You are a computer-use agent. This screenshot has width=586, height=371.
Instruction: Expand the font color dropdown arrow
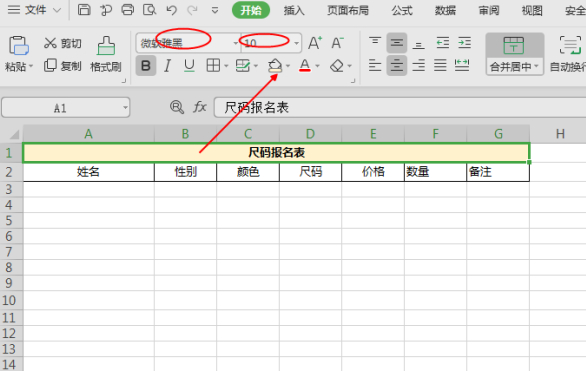[317, 67]
